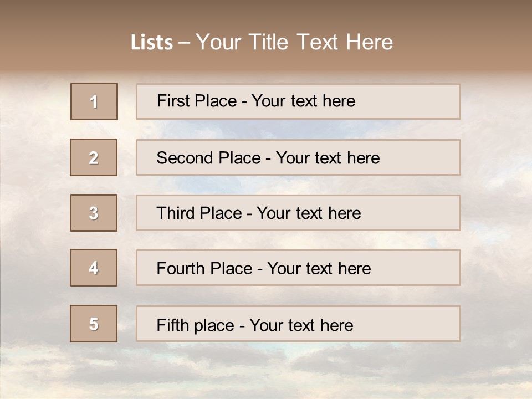Click the number 3 box
Viewport: 532px width, 399px height.
coord(94,213)
